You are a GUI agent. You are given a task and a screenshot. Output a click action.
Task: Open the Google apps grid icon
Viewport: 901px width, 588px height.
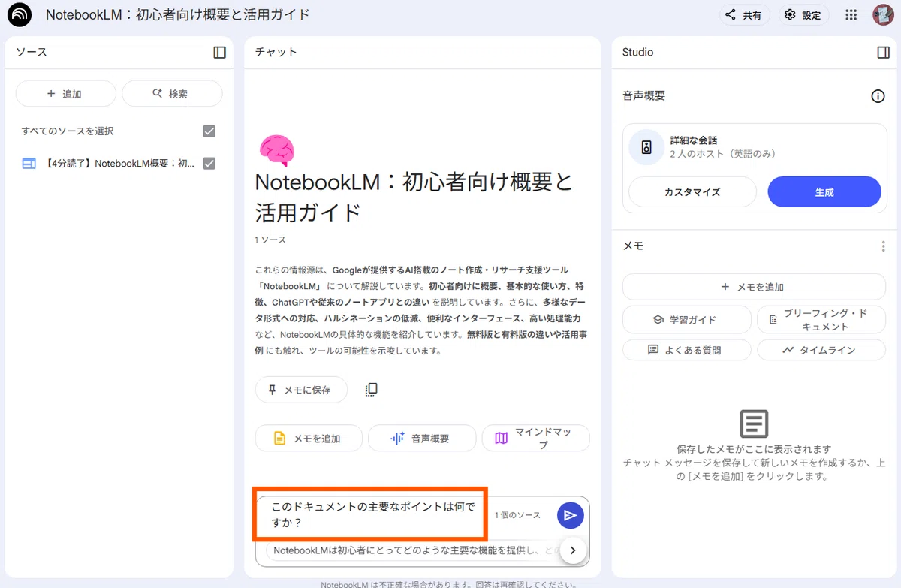tap(851, 15)
